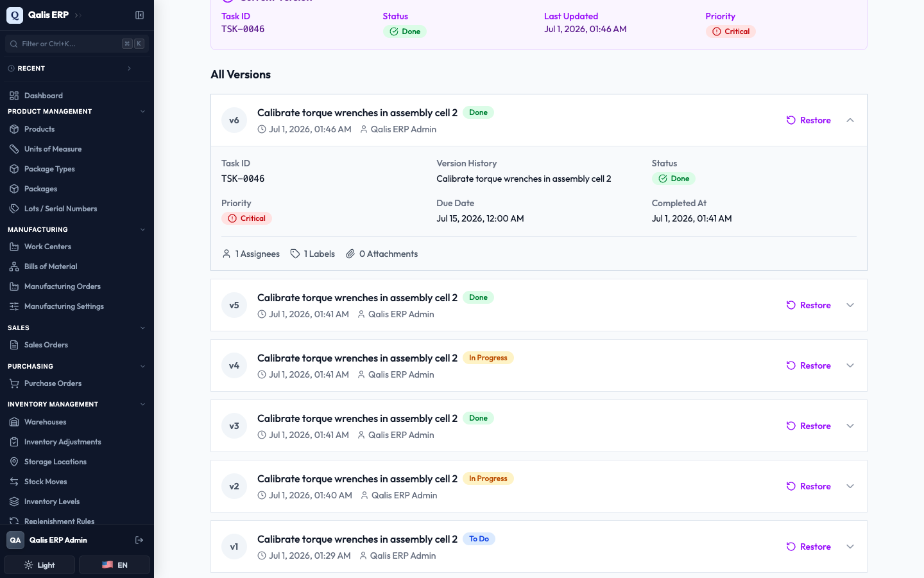
Task: Click the TSK-0046 task ID in v6 details
Action: click(243, 179)
